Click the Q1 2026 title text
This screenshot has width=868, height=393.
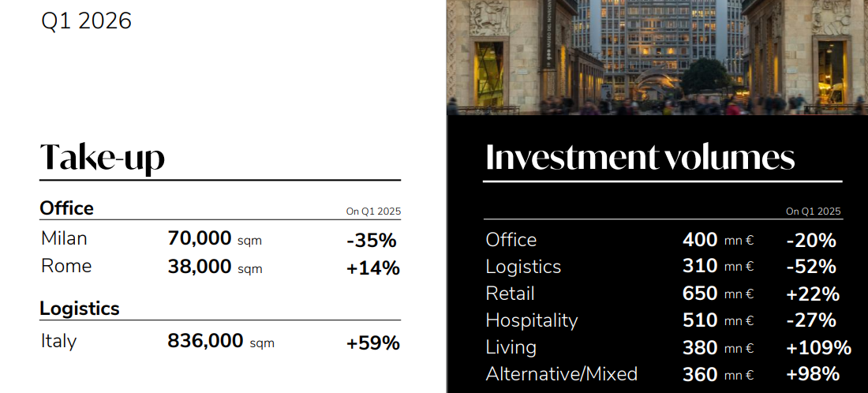86,21
